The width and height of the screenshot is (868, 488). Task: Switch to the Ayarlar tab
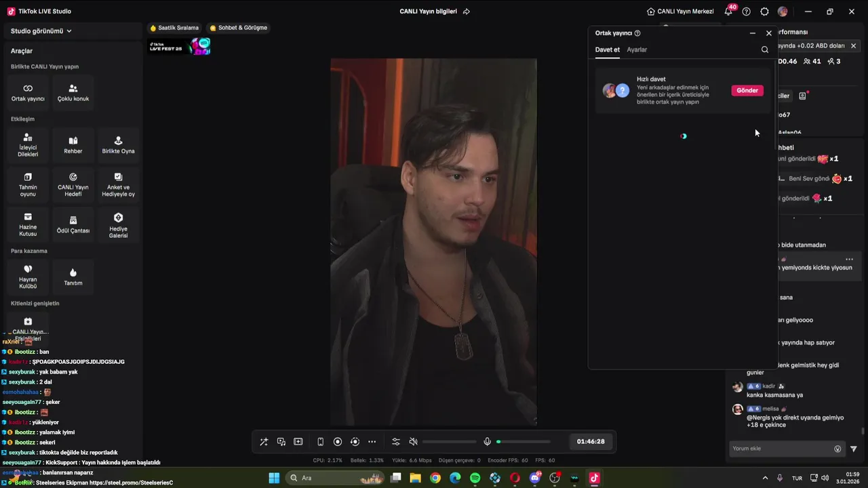click(x=637, y=49)
